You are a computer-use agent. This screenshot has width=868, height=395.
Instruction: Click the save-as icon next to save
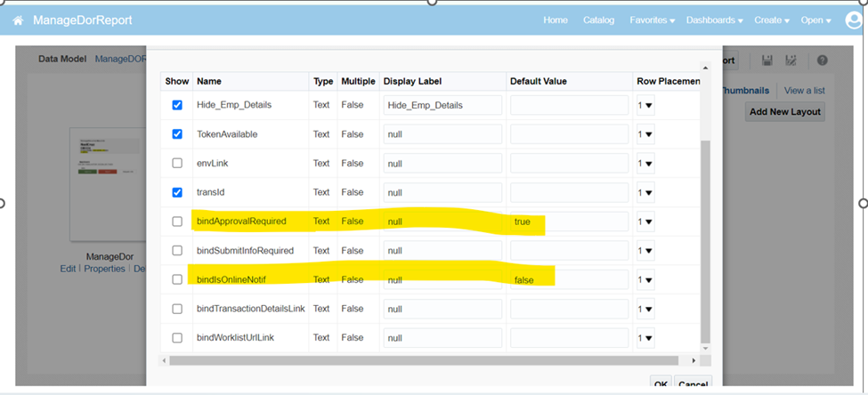point(791,60)
